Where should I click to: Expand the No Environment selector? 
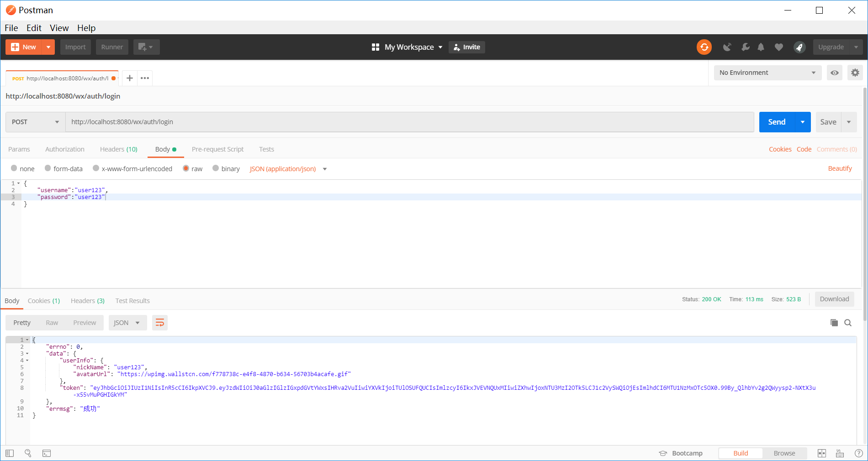[x=767, y=73]
